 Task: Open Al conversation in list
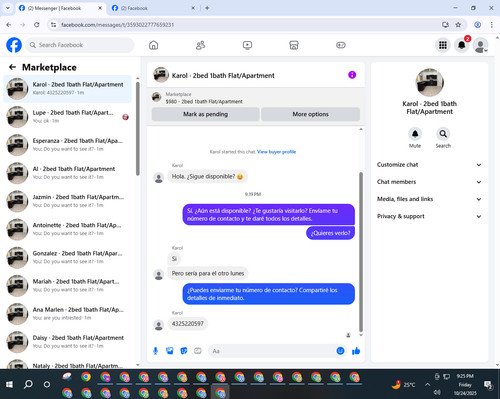(67, 173)
